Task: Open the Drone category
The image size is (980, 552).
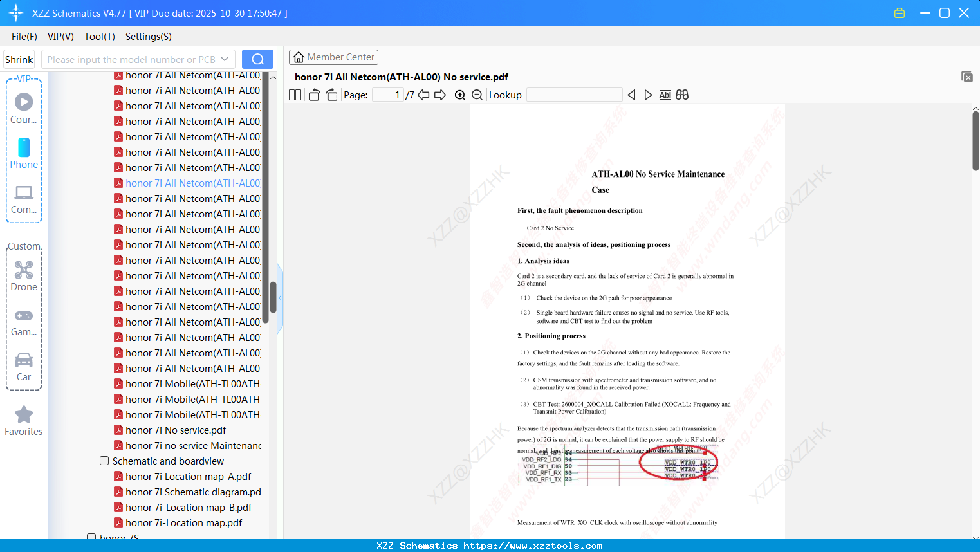Action: point(24,276)
